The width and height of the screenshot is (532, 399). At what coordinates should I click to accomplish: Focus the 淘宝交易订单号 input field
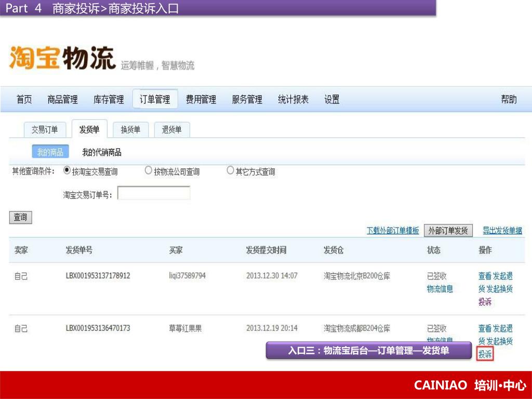pyautogui.click(x=154, y=193)
